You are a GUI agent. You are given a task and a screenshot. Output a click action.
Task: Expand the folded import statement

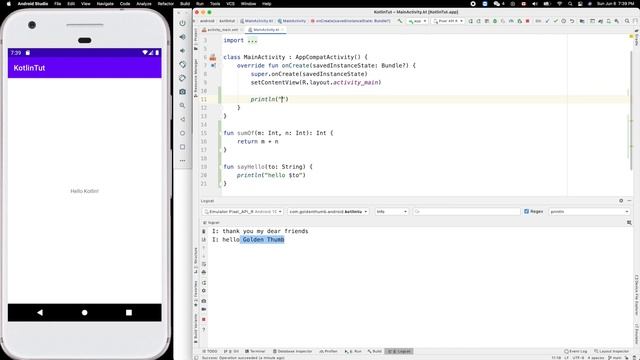(x=252, y=40)
